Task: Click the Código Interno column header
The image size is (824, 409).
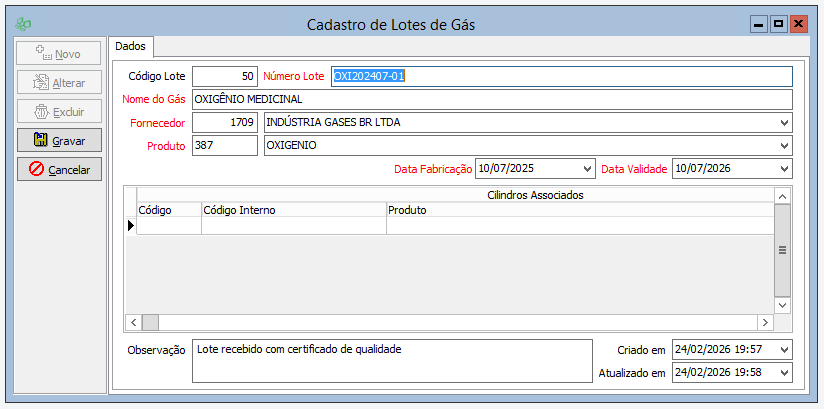Action: (x=293, y=210)
